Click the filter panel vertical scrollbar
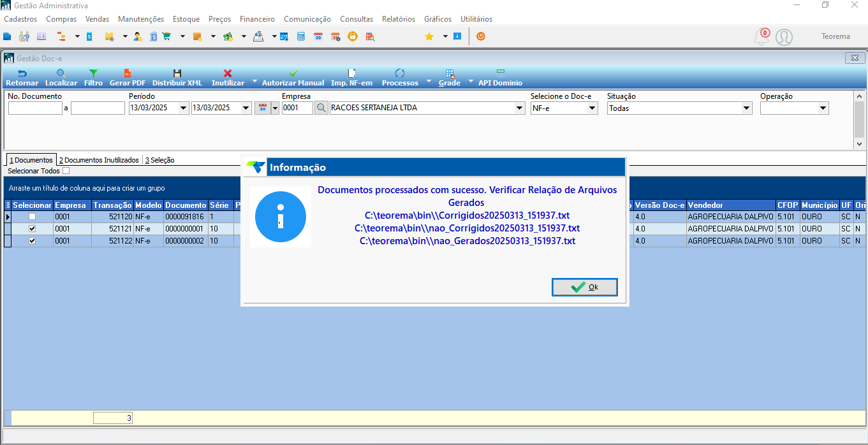 click(x=859, y=120)
